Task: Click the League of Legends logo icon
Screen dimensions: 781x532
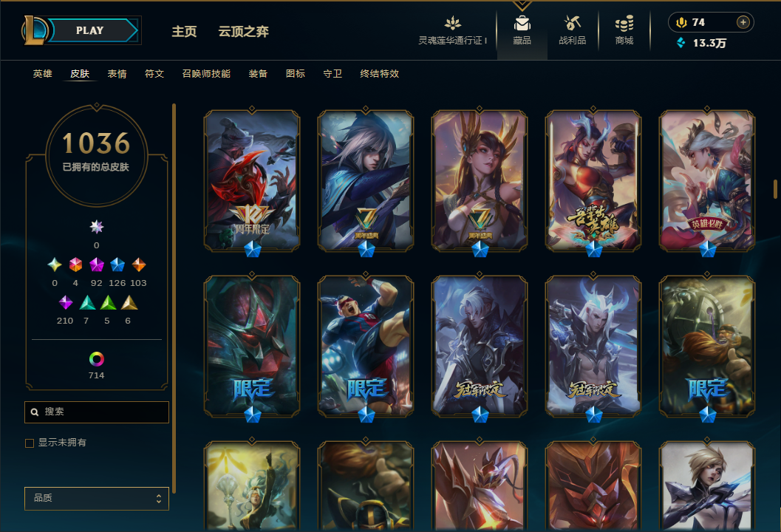Action: (34, 30)
